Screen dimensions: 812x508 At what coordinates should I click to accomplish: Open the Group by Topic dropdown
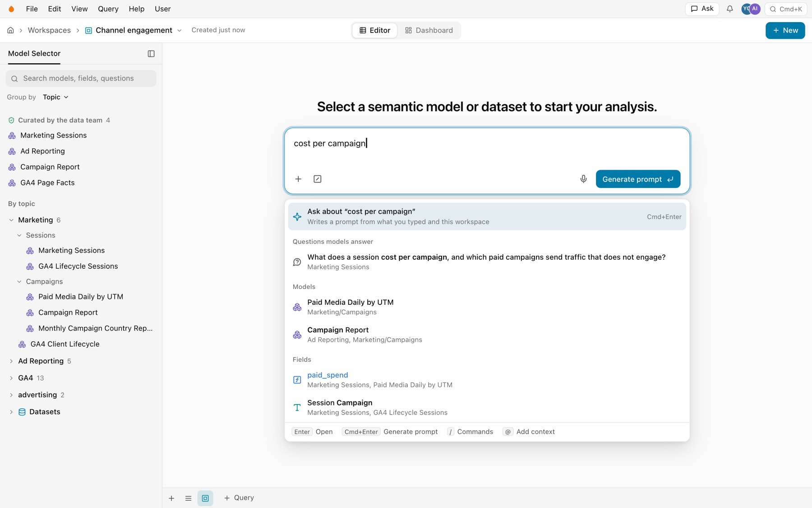[x=55, y=97]
